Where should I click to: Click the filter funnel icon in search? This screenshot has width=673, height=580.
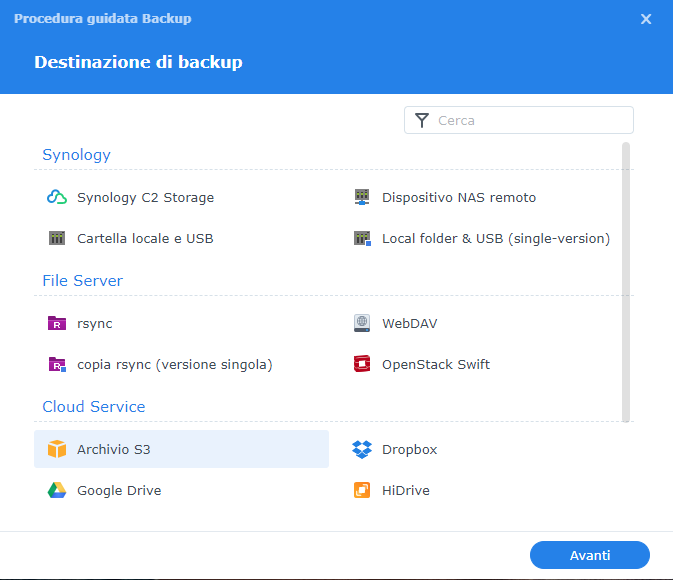pos(422,120)
